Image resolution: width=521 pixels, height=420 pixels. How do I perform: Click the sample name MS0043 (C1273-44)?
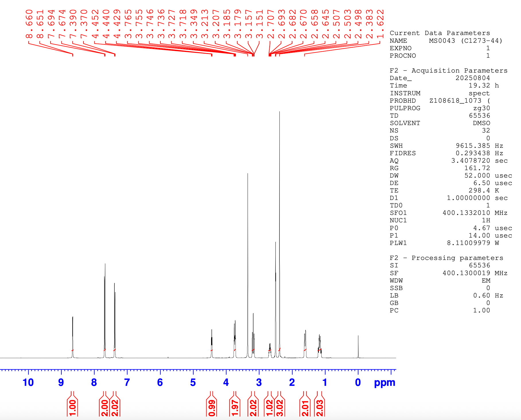(x=466, y=41)
